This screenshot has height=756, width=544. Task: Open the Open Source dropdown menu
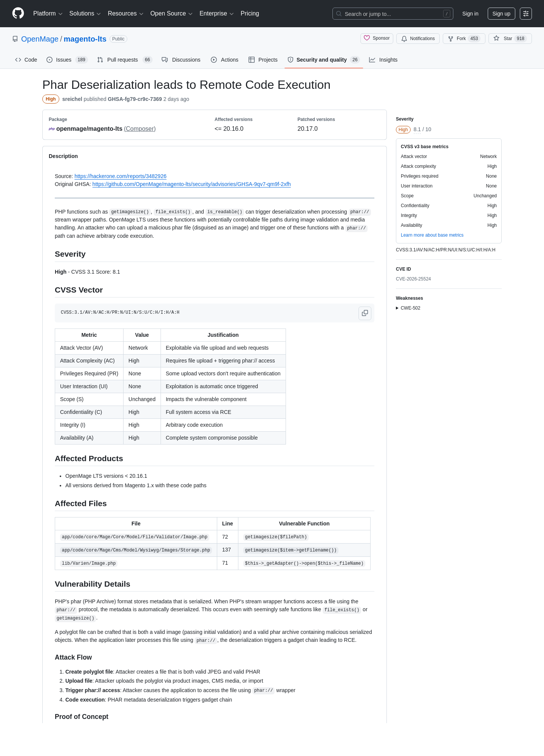[172, 14]
